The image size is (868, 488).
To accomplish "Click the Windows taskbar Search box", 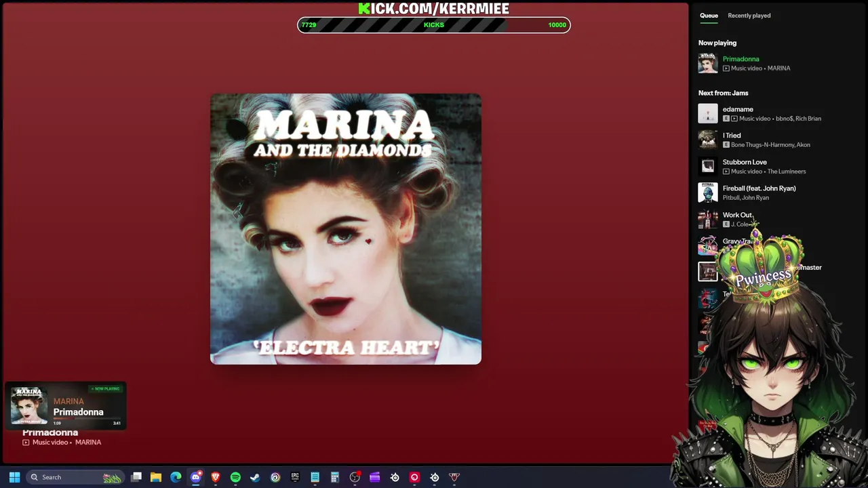I will point(75,477).
